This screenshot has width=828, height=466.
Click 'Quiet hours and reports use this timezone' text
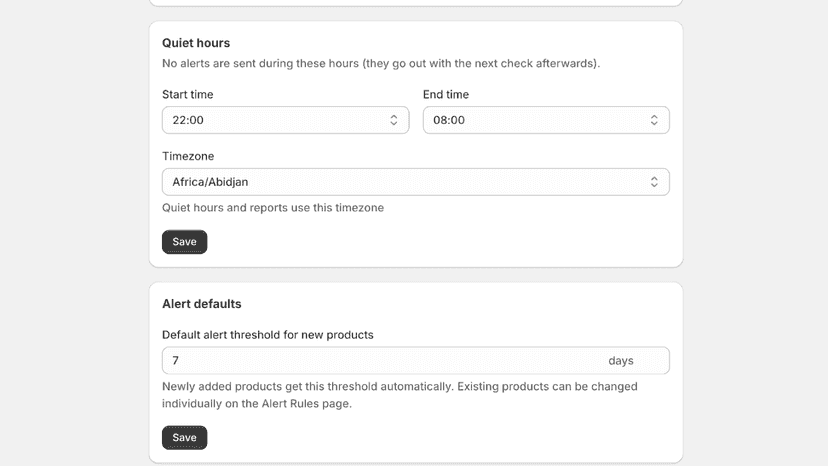[x=273, y=208]
